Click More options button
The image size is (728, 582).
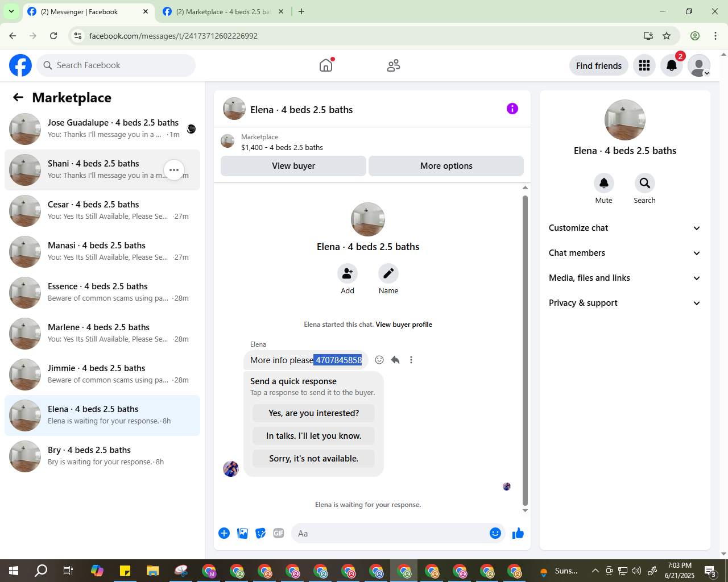(x=446, y=166)
